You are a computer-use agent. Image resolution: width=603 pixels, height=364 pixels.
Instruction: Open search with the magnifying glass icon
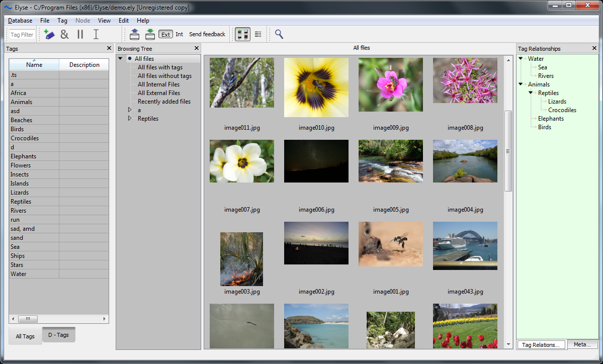point(279,34)
